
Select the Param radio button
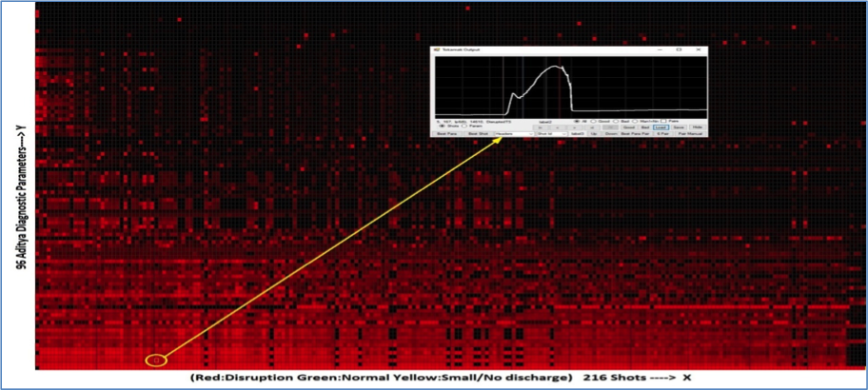[464, 127]
